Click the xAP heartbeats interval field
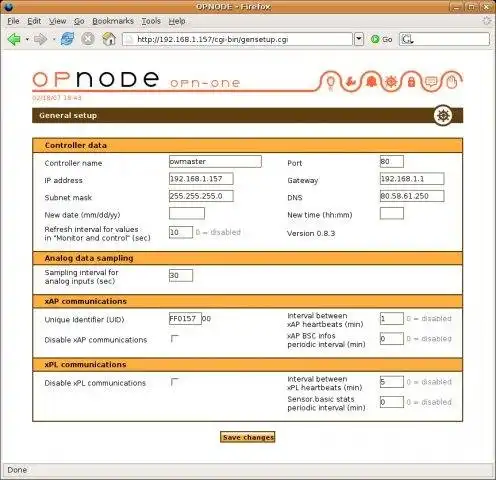This screenshot has height=480, width=496. [x=392, y=319]
